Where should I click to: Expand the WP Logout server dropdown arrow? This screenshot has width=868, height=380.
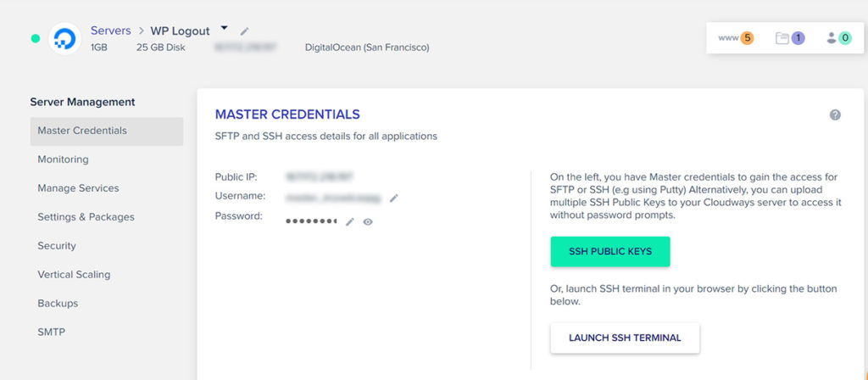[224, 28]
